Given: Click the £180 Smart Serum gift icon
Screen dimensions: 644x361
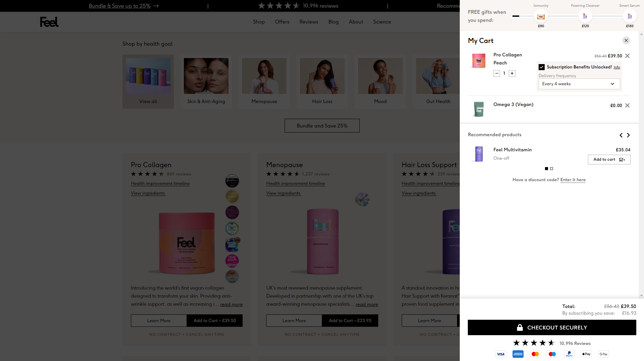Looking at the screenshot, I should tap(629, 16).
